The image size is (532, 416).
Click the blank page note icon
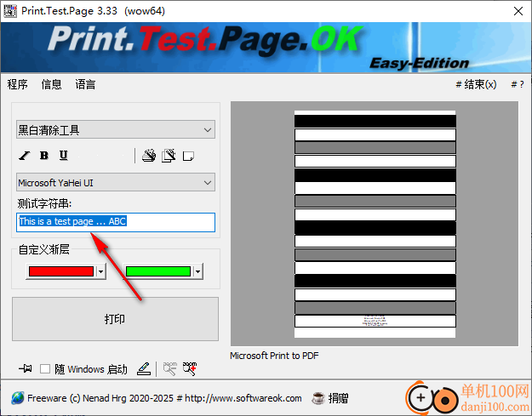point(188,156)
